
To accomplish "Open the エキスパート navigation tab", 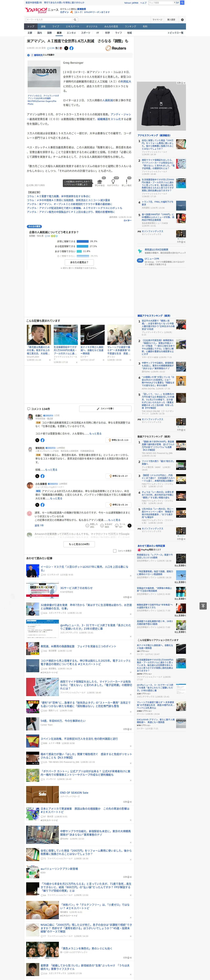I will 72,27.
